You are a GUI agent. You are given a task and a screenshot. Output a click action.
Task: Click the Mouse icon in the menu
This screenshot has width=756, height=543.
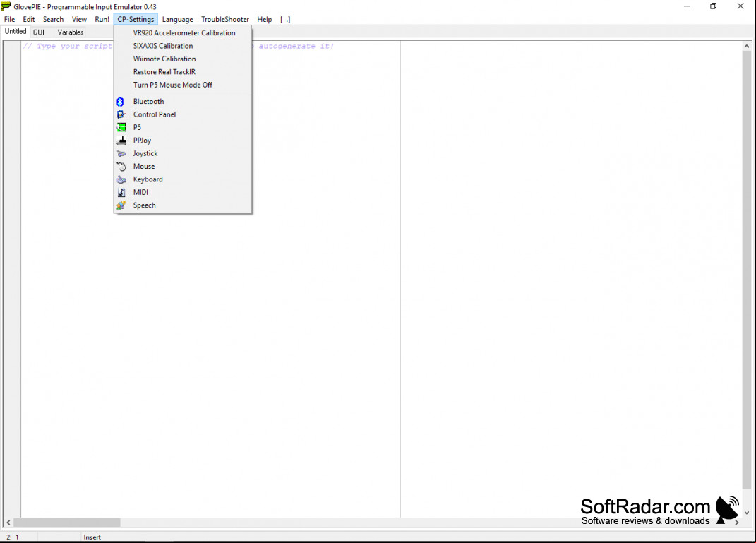(x=121, y=167)
